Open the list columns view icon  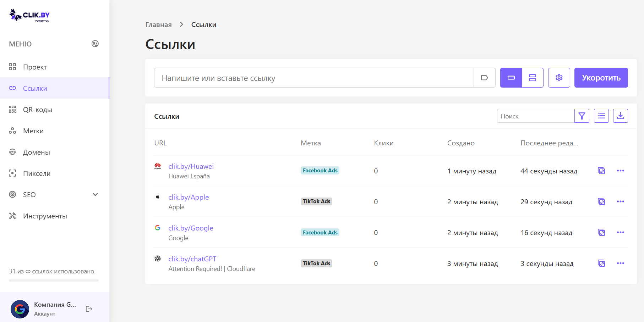(x=601, y=116)
